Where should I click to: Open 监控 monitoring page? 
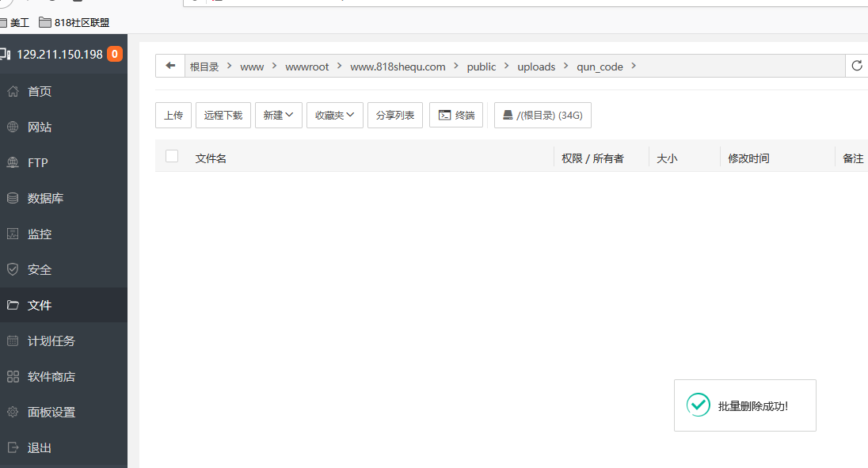point(40,234)
